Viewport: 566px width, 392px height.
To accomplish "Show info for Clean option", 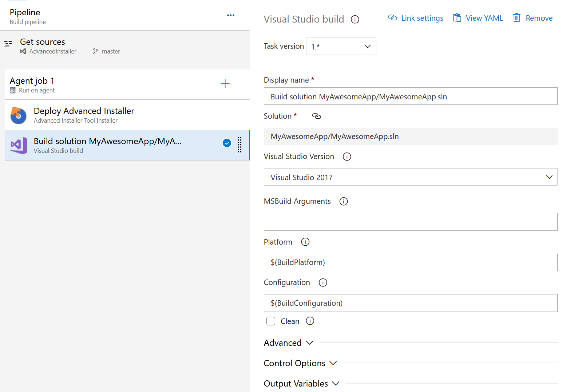I will coord(310,321).
